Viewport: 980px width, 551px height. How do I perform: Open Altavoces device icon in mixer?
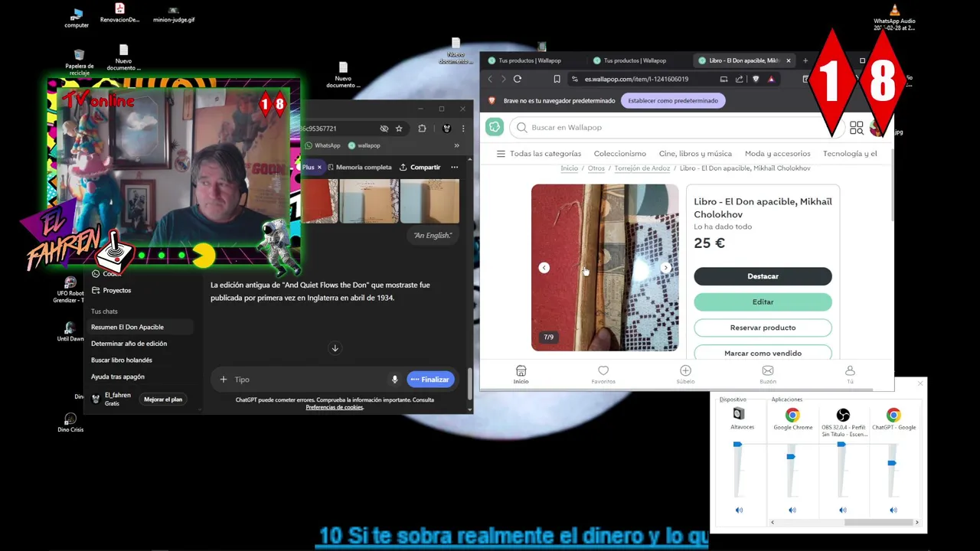point(739,414)
